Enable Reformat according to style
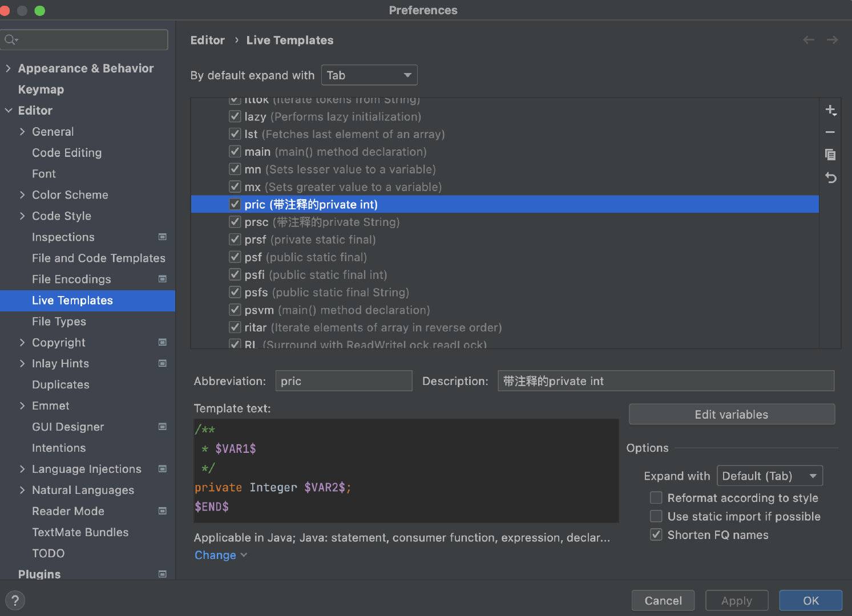This screenshot has height=616, width=852. [656, 498]
